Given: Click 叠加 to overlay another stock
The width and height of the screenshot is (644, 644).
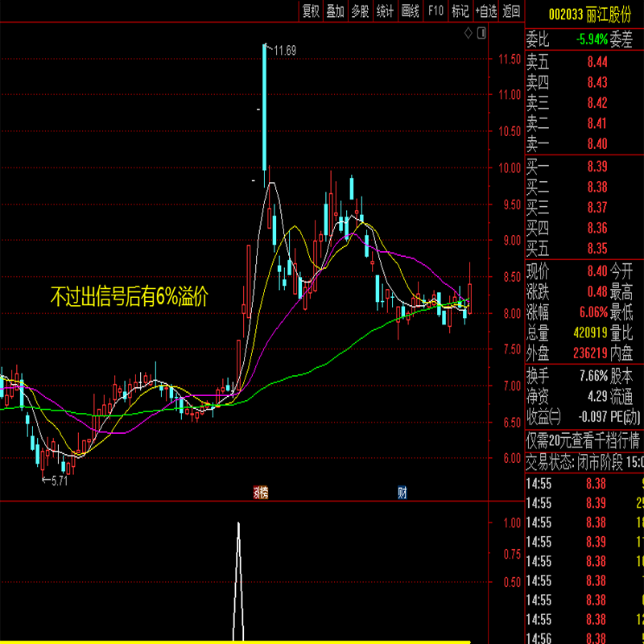Looking at the screenshot, I should [336, 11].
